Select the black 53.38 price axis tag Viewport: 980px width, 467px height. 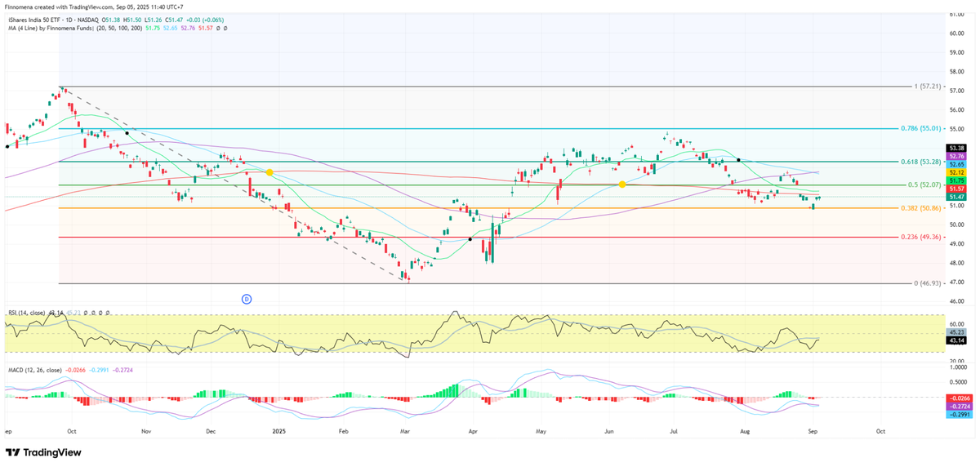tap(956, 148)
